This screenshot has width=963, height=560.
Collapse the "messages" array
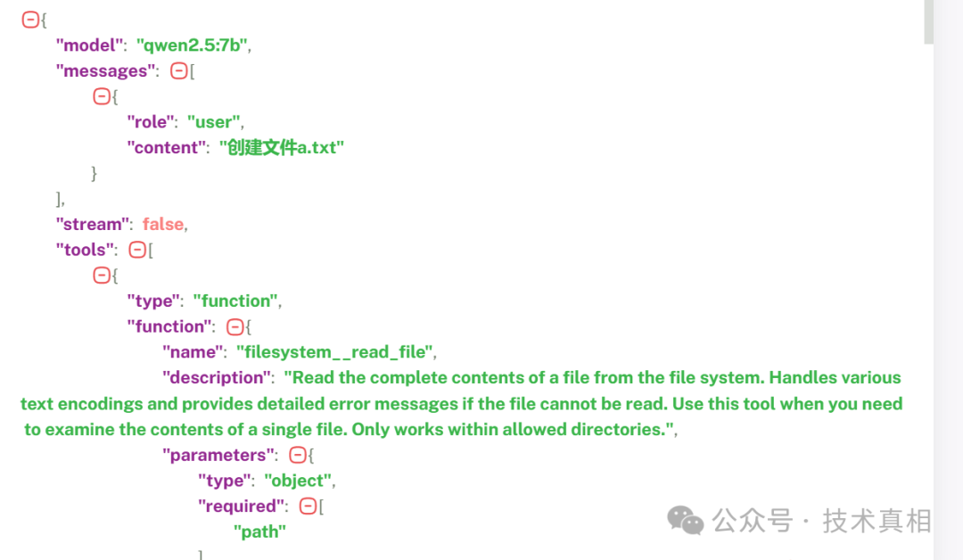(178, 71)
